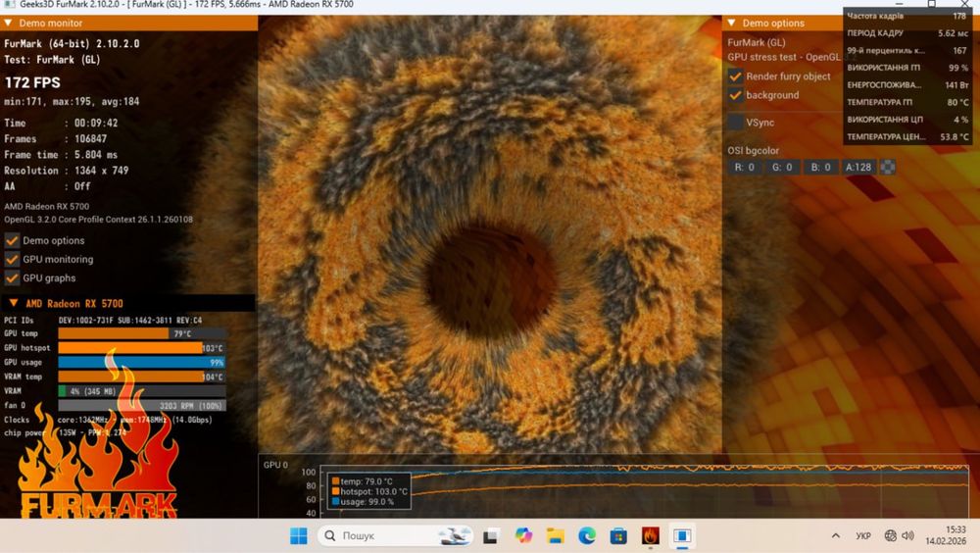This screenshot has width=980, height=553.
Task: Collapse the AMD Radeon RX 5700 section
Action: pyautogui.click(x=13, y=303)
